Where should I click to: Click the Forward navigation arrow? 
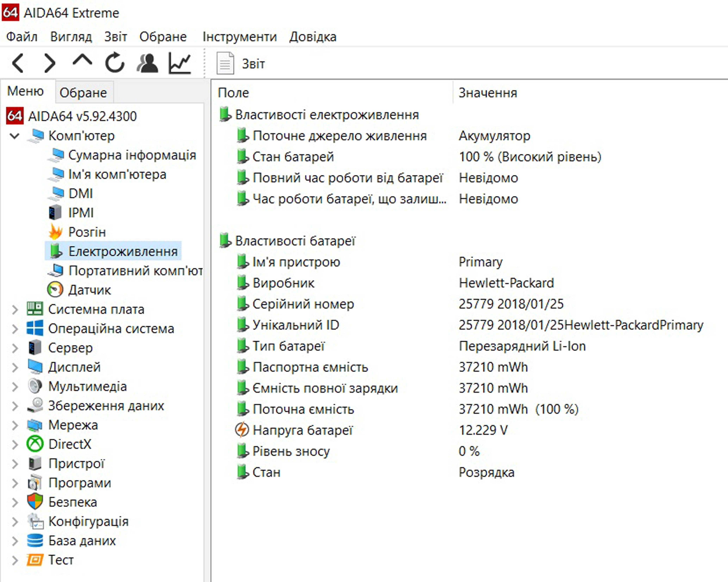tap(50, 63)
